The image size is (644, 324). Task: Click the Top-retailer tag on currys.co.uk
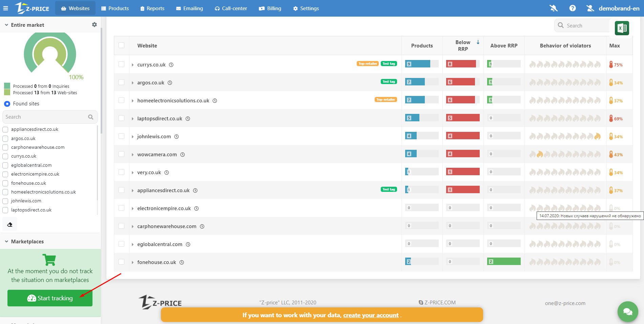click(x=368, y=64)
